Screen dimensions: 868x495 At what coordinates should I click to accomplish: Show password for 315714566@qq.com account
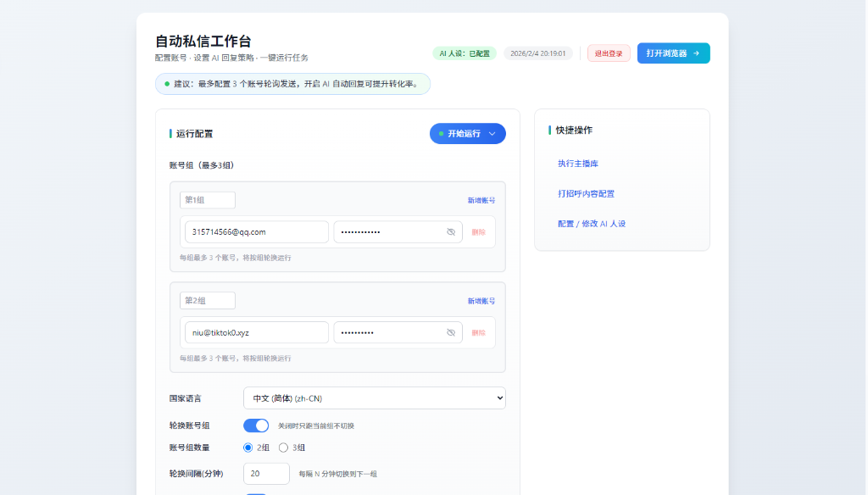point(451,231)
